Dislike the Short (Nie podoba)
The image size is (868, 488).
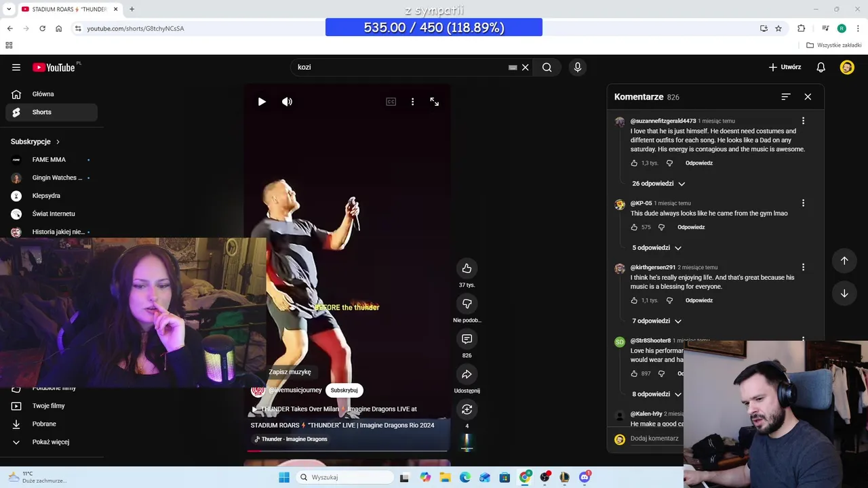click(x=467, y=304)
